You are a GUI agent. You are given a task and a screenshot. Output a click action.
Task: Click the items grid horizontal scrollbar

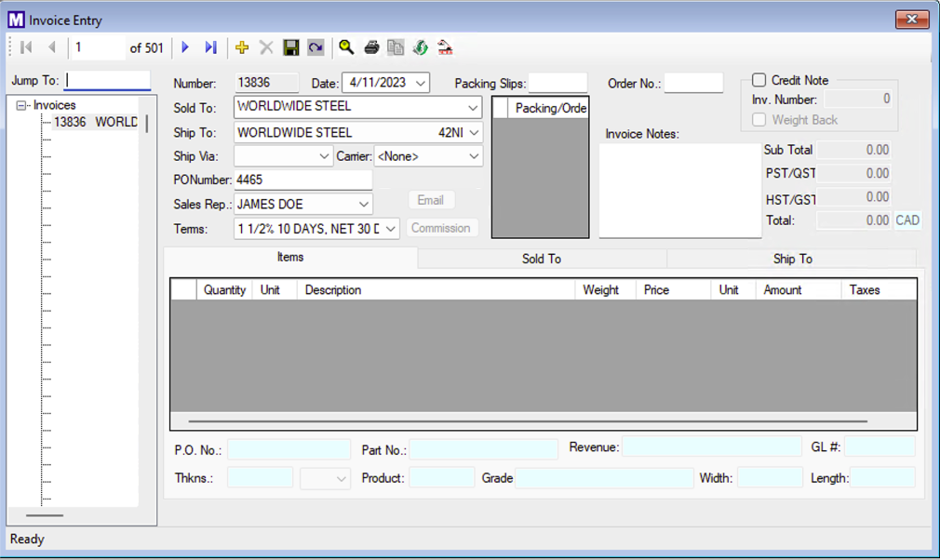(x=527, y=421)
